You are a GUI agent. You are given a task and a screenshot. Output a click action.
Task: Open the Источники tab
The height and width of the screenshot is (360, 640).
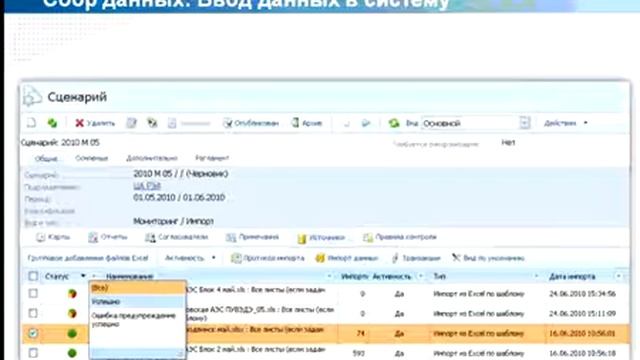(321, 238)
